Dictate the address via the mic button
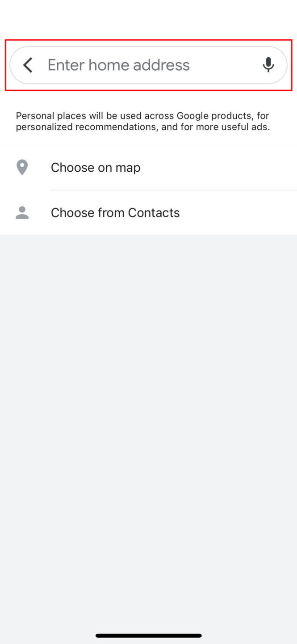297x644 pixels. tap(268, 65)
